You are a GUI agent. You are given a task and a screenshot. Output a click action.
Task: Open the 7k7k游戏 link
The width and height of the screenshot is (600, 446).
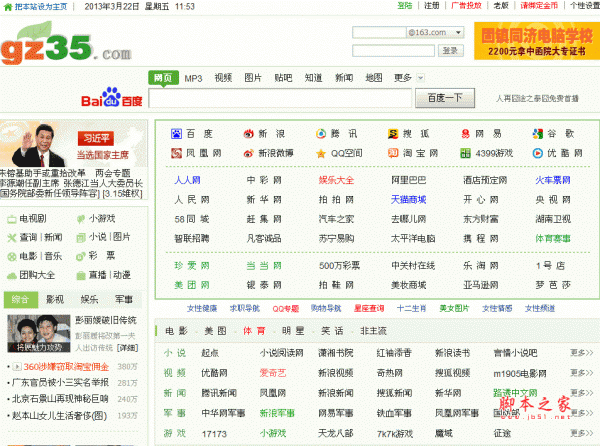coord(395,433)
